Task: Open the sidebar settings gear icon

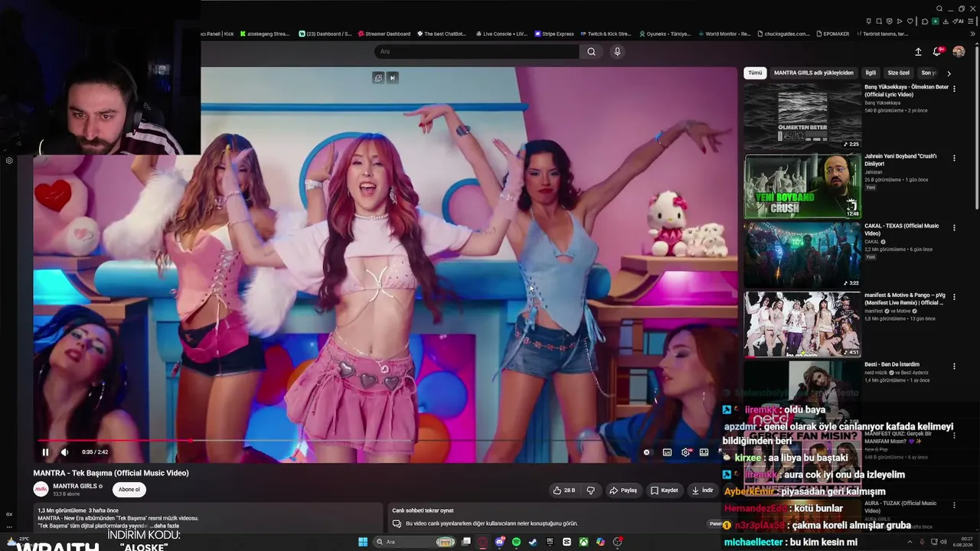Action: point(9,161)
